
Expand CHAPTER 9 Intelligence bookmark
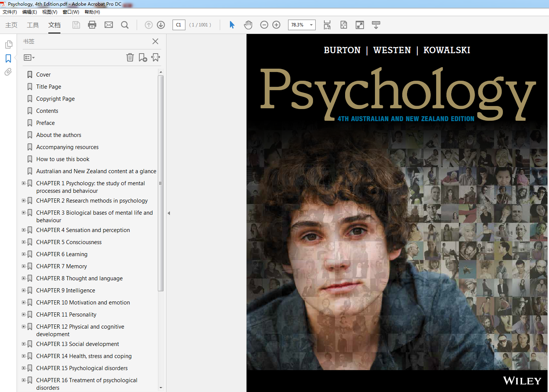[x=23, y=291]
